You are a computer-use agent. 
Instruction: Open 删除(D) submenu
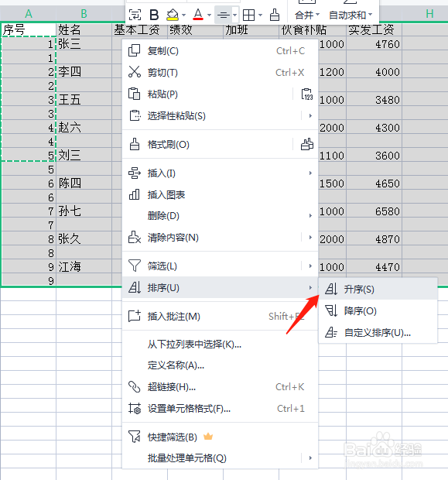click(x=220, y=216)
